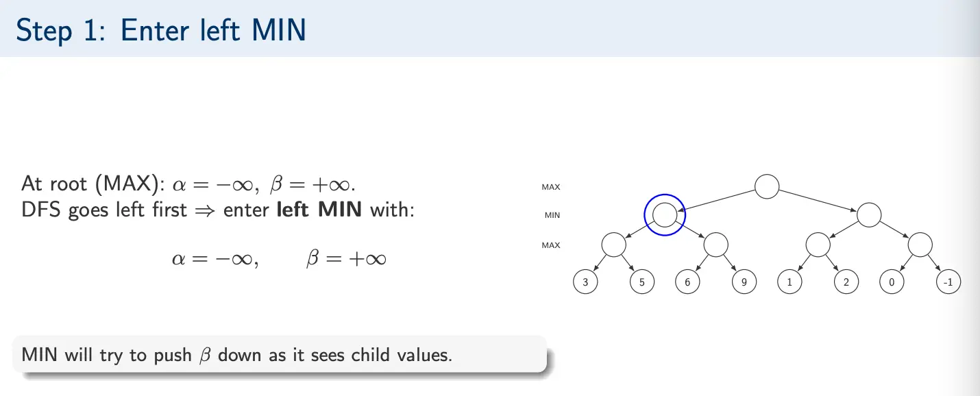
Task: Click the centered α = −∞, β = +∞ formula
Action: (x=279, y=259)
